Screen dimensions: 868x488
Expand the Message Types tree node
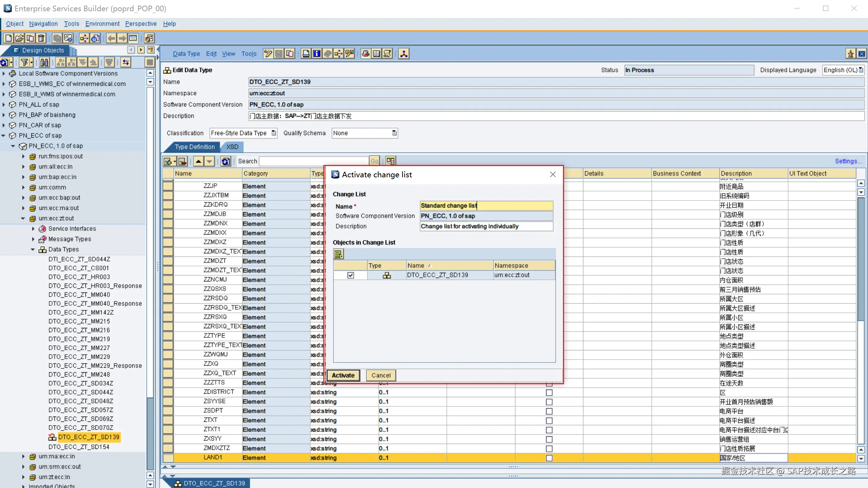33,239
